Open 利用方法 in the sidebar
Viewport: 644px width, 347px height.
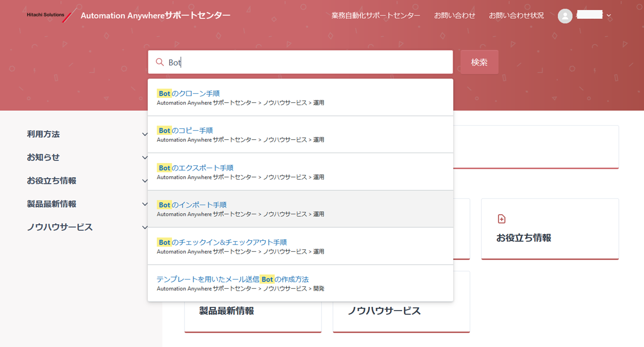click(43, 134)
